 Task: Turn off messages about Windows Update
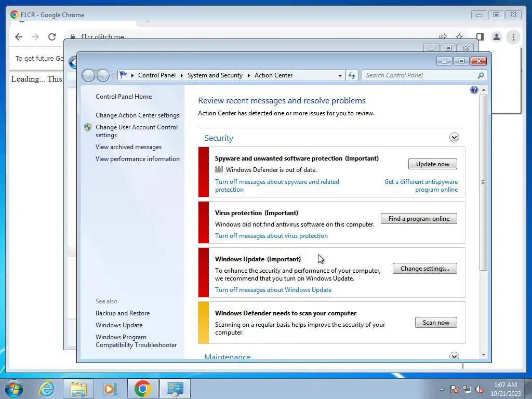pos(273,290)
